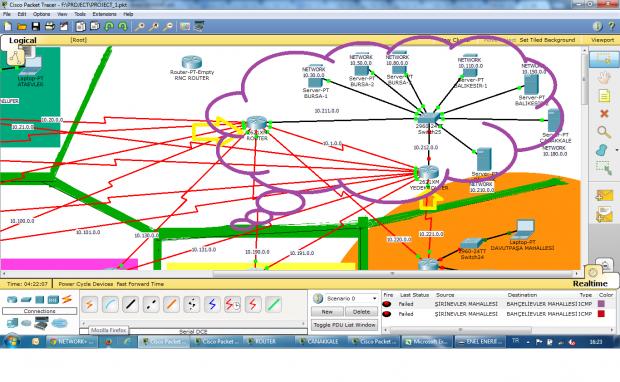This screenshot has width=620, height=382.
Task: Choose End Devices category
Action: click(x=12, y=323)
